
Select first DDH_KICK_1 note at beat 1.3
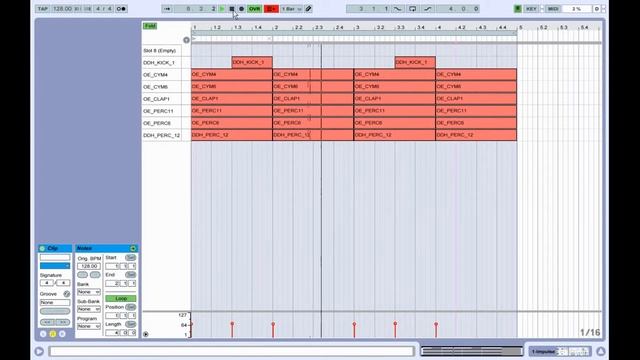252,62
